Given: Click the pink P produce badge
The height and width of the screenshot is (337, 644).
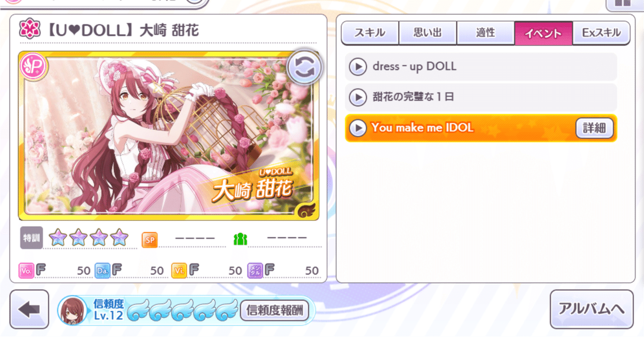Looking at the screenshot, I should pyautogui.click(x=34, y=66).
